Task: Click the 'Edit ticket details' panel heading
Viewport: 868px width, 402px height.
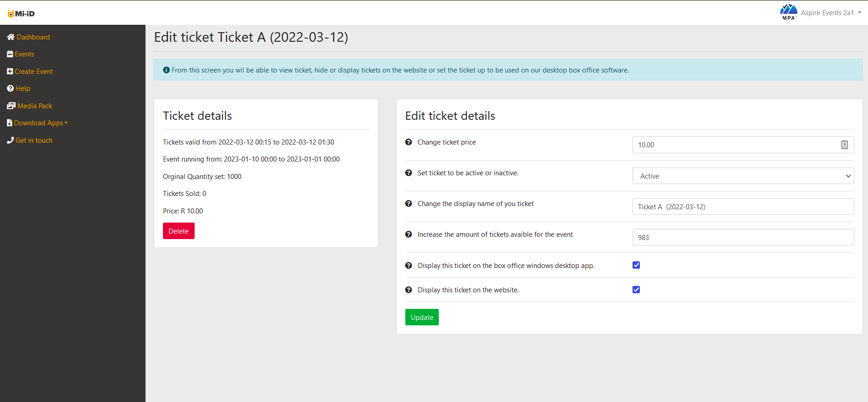Action: pyautogui.click(x=450, y=116)
